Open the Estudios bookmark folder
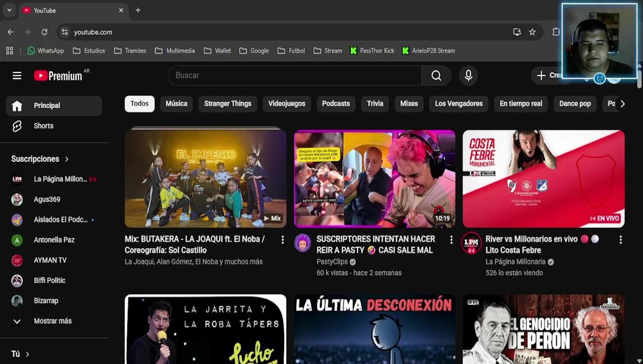Viewport: 643px width, 364px height. point(89,51)
